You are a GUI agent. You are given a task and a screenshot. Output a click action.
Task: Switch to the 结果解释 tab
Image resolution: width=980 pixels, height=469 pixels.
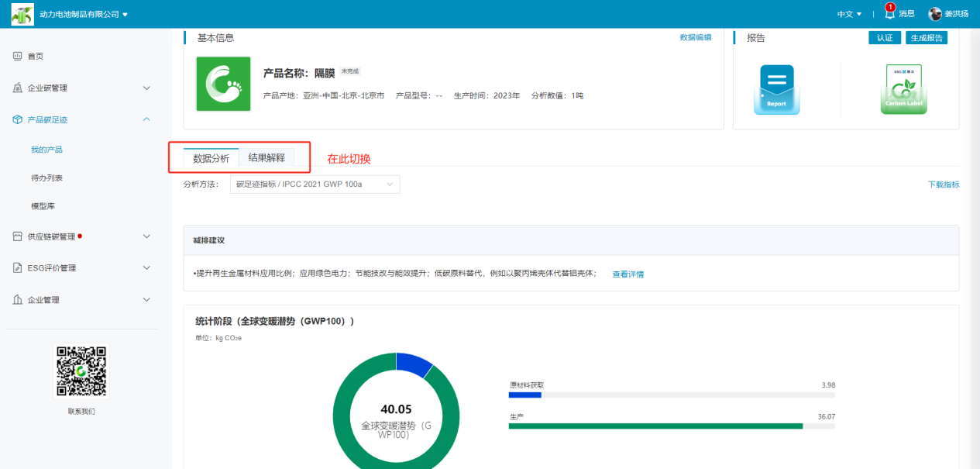pos(266,158)
